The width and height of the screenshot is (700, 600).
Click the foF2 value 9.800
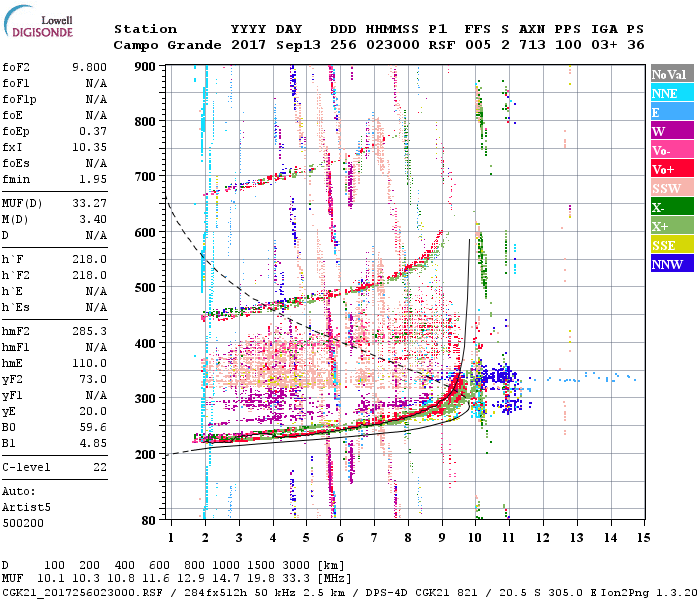pyautogui.click(x=89, y=67)
